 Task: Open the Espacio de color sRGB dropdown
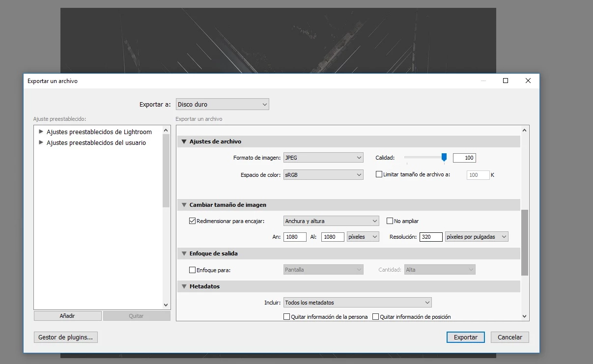coord(323,174)
